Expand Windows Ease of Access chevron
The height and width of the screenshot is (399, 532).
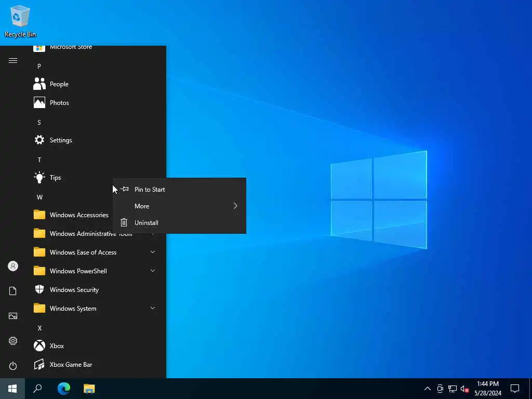point(153,252)
